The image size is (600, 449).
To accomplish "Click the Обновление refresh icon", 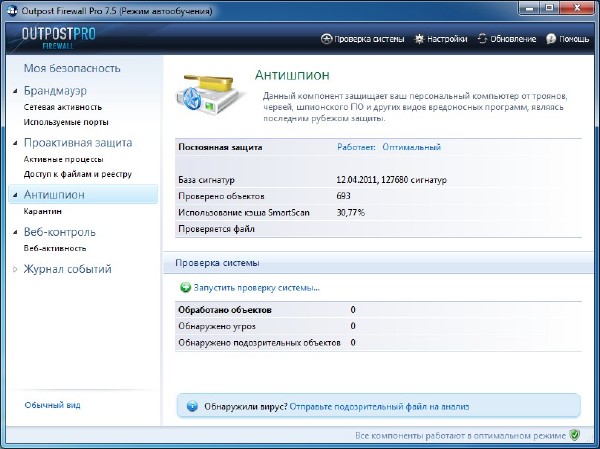I will pos(484,40).
